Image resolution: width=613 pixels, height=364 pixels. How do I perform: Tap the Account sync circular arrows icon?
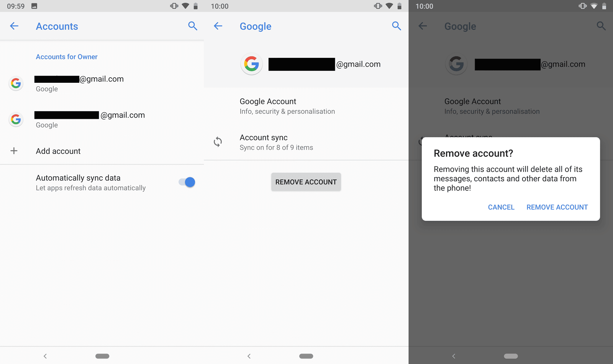pyautogui.click(x=218, y=142)
